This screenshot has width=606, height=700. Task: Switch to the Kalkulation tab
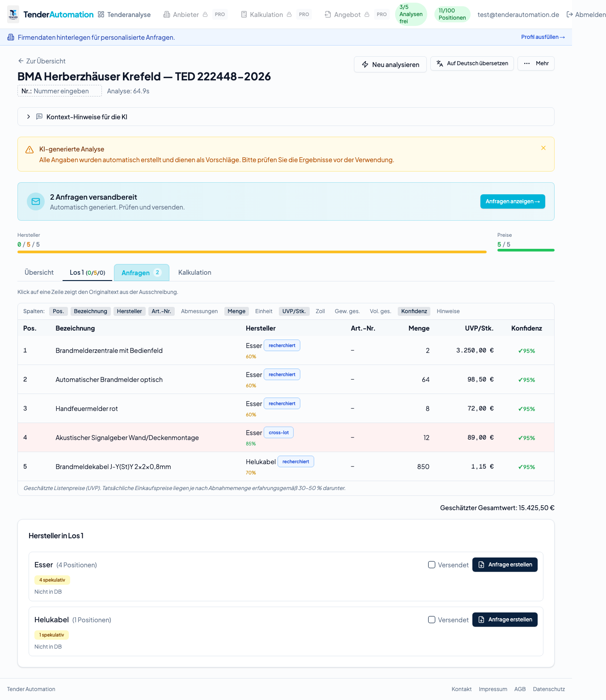click(x=194, y=272)
